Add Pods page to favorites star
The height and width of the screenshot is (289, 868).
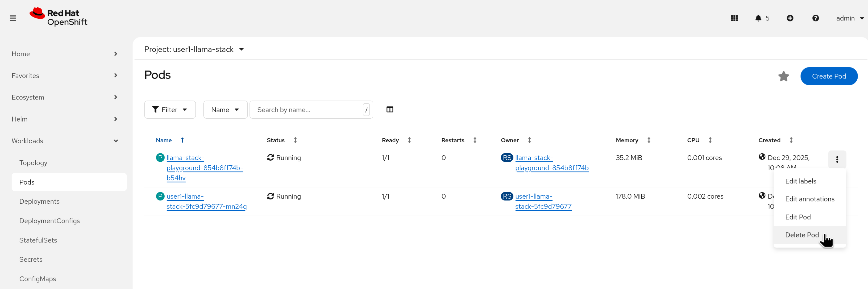point(783,76)
